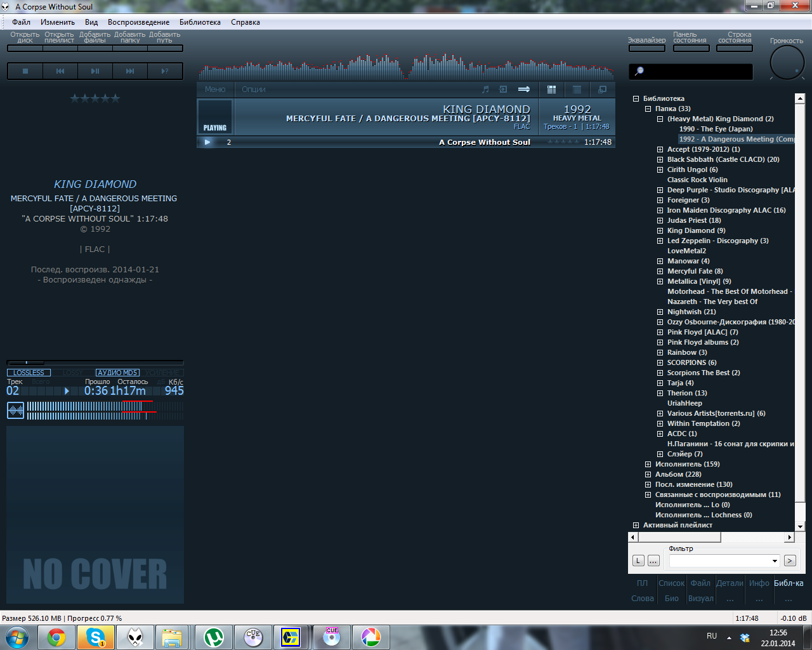Open the Библиотека menu in the menu bar
The width and height of the screenshot is (812, 650).
(200, 22)
